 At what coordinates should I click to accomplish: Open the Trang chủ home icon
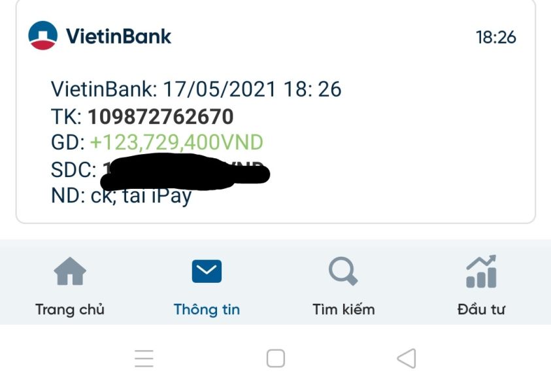pyautogui.click(x=70, y=271)
